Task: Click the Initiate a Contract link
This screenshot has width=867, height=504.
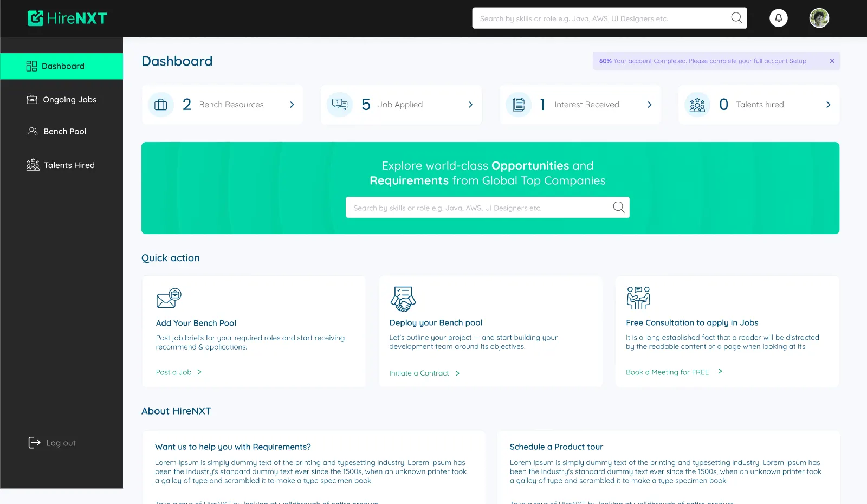Action: point(419,373)
